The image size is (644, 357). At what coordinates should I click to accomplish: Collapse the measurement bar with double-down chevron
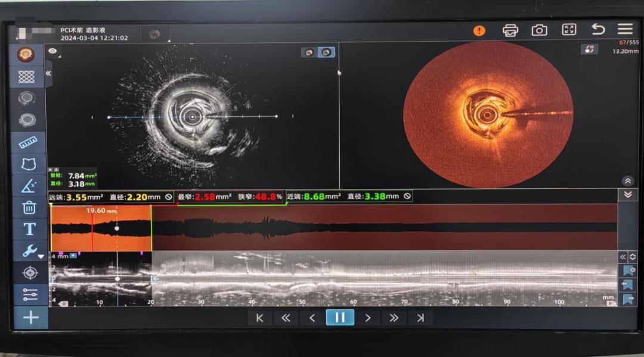pyautogui.click(x=627, y=194)
